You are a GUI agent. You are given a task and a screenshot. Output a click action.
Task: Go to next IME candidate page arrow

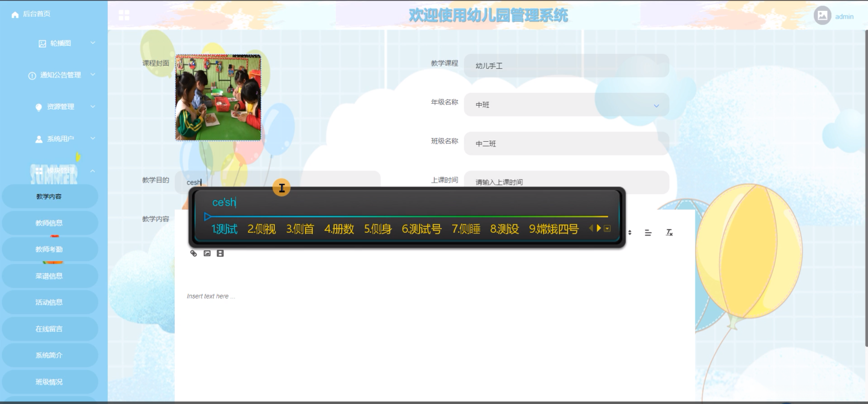pos(599,228)
